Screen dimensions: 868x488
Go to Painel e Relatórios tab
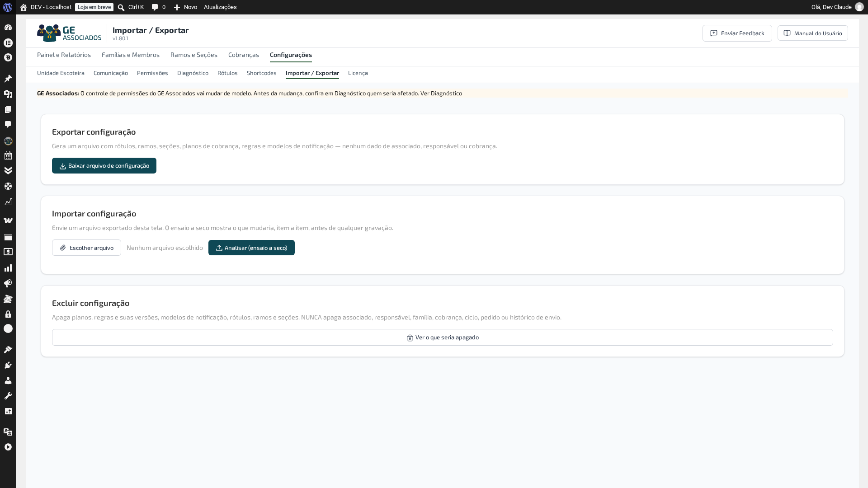coord(64,55)
